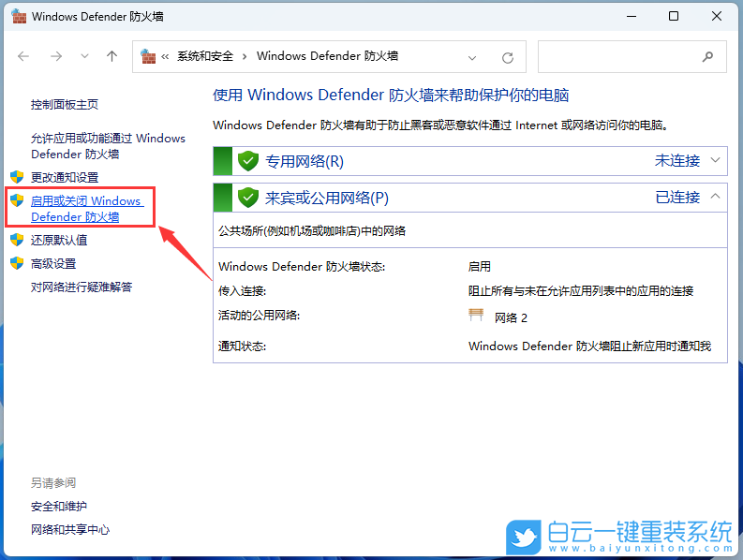Refresh the Windows Defender firewall page
This screenshot has width=743, height=560.
point(508,58)
